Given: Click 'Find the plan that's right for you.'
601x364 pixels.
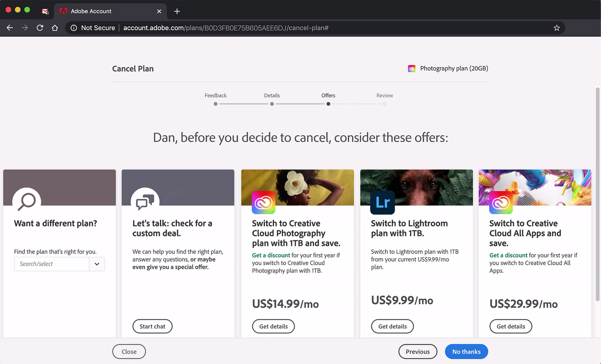Looking at the screenshot, I should 55,252.
